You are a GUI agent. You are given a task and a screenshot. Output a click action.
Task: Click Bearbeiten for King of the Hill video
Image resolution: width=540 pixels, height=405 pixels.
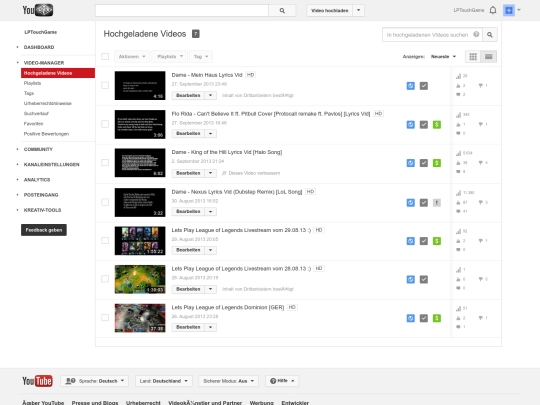point(188,173)
